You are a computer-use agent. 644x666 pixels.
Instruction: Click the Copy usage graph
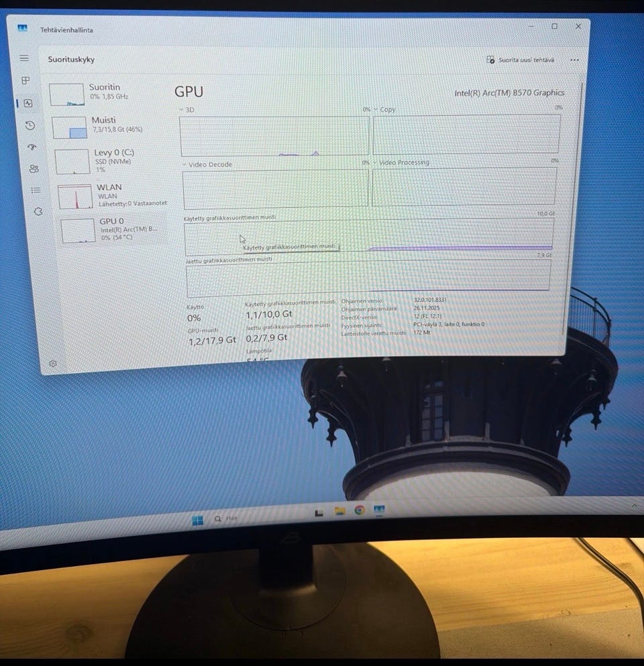[x=466, y=134]
